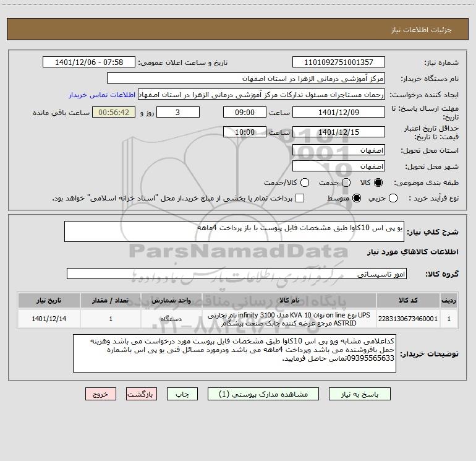
Task: Click the response deadline date 1401/12/09
Action: 339,112
